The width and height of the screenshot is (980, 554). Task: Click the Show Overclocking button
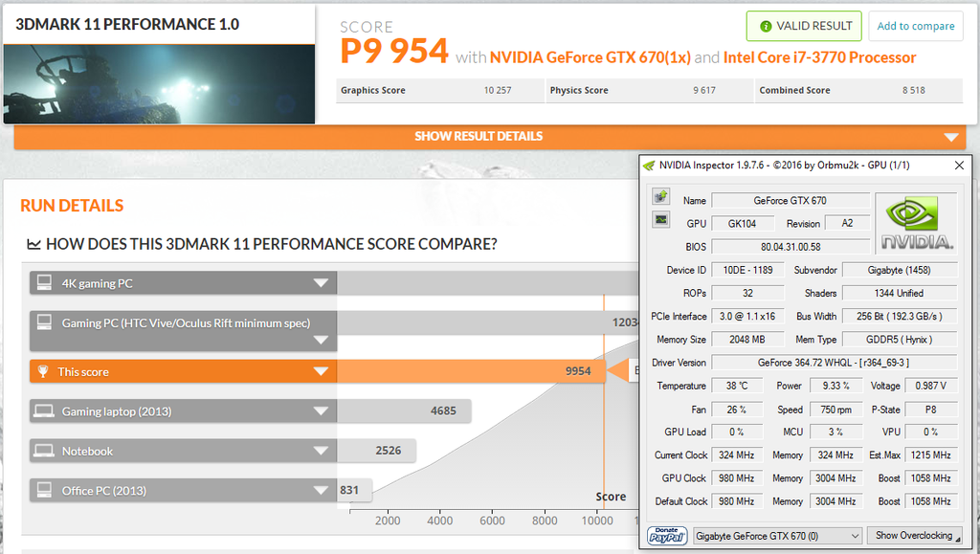pos(914,535)
